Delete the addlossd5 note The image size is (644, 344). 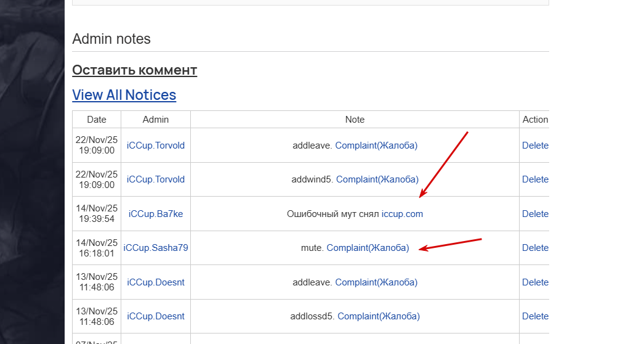point(535,316)
